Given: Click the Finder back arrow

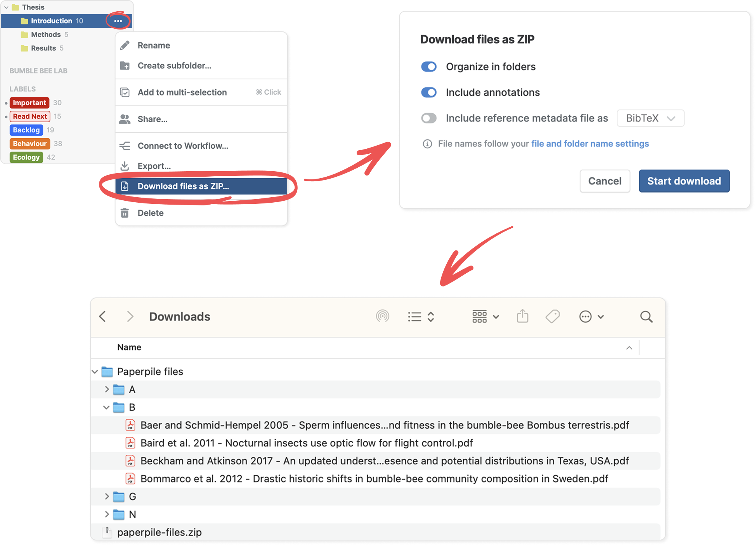Looking at the screenshot, I should coord(102,316).
